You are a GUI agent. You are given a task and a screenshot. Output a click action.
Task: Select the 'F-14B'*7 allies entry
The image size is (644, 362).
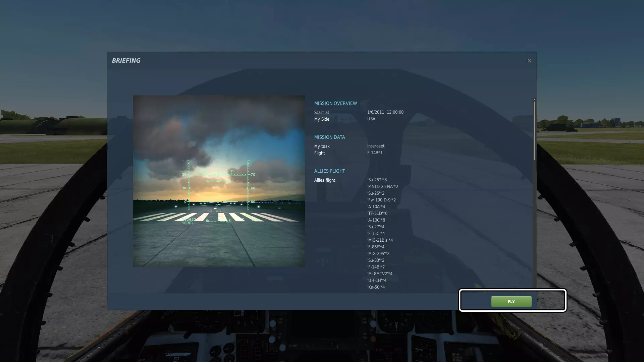(376, 267)
